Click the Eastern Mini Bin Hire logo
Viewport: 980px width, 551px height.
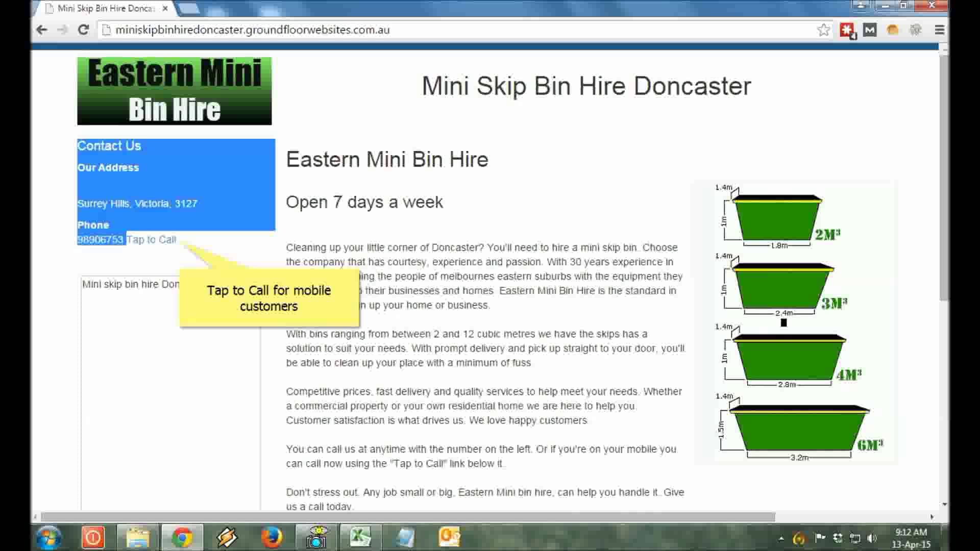[174, 91]
